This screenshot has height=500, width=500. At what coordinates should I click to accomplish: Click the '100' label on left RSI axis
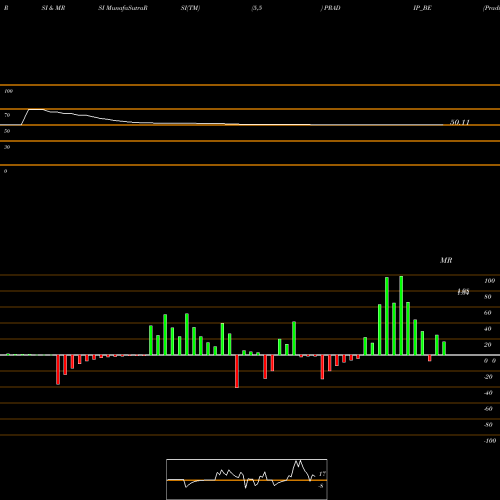pos(8,91)
